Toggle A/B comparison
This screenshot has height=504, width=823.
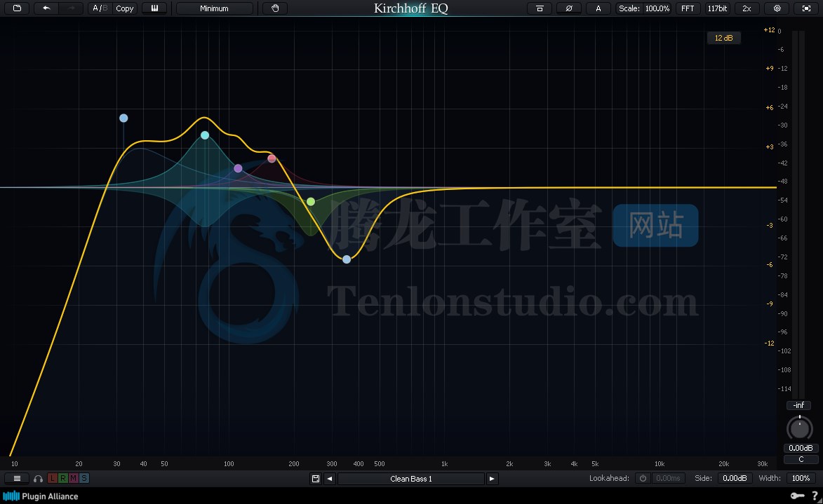tap(100, 8)
